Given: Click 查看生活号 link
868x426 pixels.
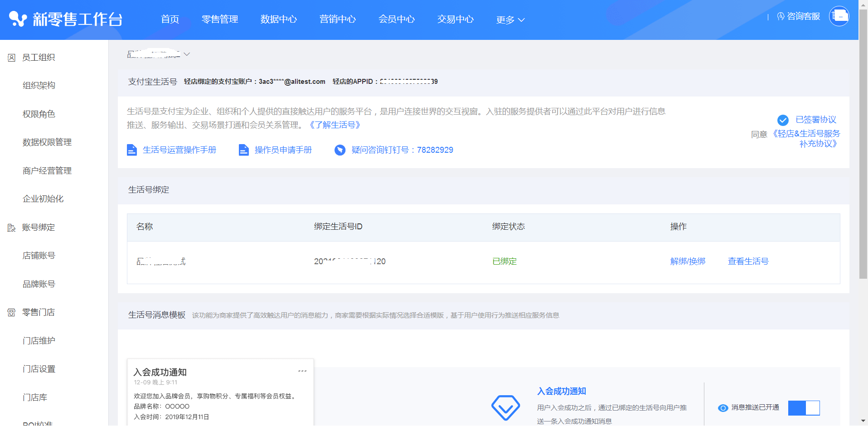Looking at the screenshot, I should pos(748,261).
